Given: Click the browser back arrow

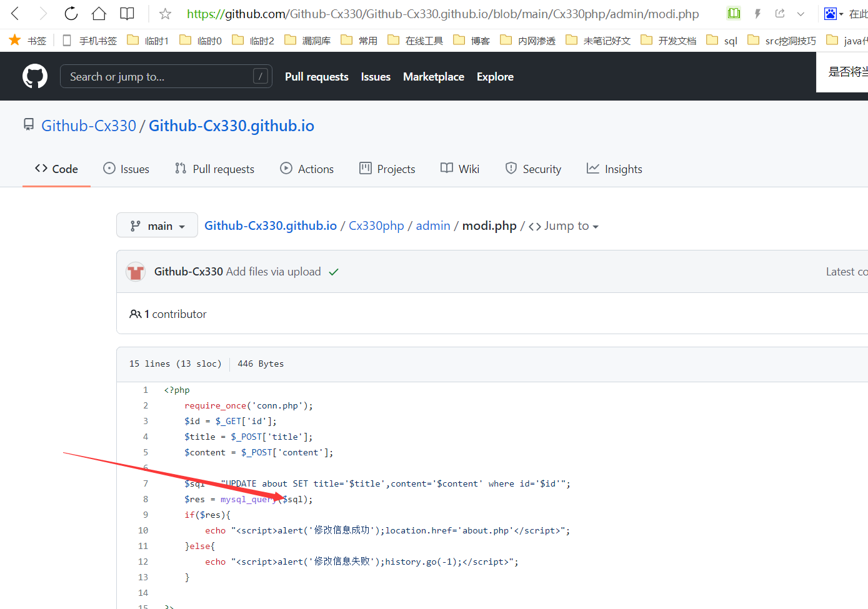Looking at the screenshot, I should tap(16, 13).
